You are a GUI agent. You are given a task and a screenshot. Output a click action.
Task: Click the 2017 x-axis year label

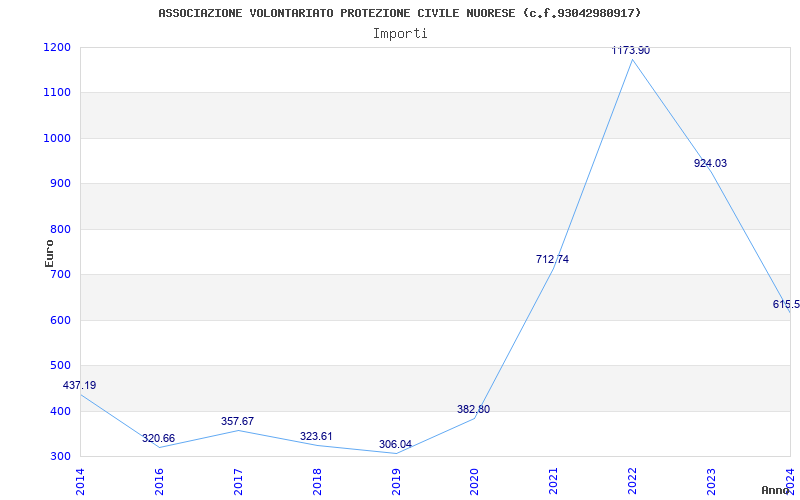[238, 481]
